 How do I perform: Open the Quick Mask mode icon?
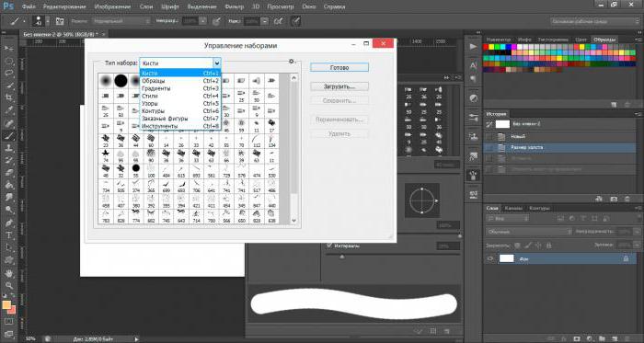(8, 321)
